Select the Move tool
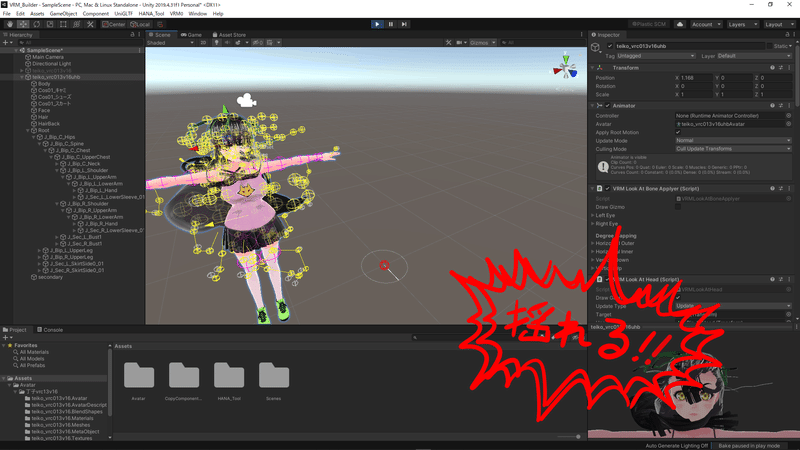This screenshot has width=800, height=450. 23,24
